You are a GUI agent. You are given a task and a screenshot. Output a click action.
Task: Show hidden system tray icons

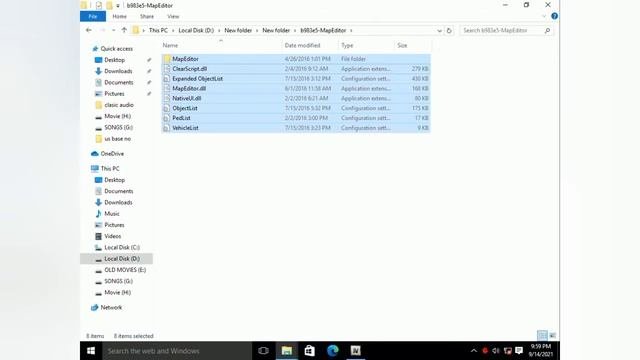pyautogui.click(x=473, y=351)
